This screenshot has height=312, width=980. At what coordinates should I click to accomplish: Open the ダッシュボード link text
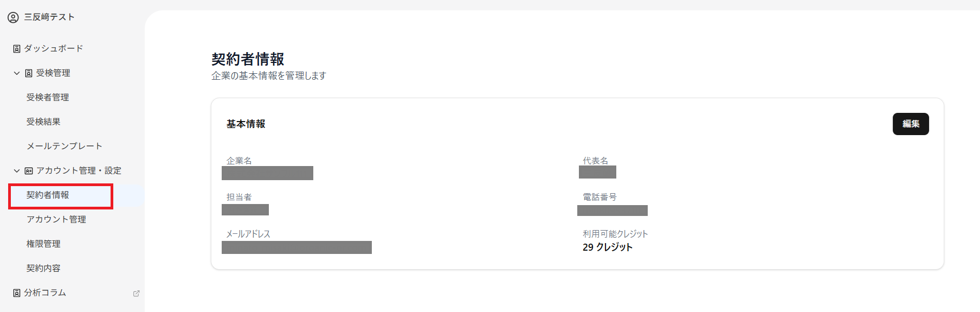pyautogui.click(x=54, y=49)
